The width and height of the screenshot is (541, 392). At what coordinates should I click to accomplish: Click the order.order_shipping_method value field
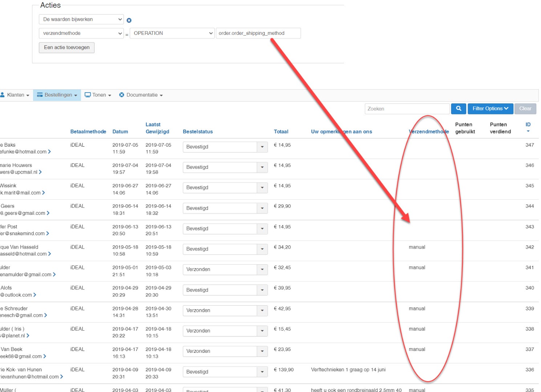[258, 33]
